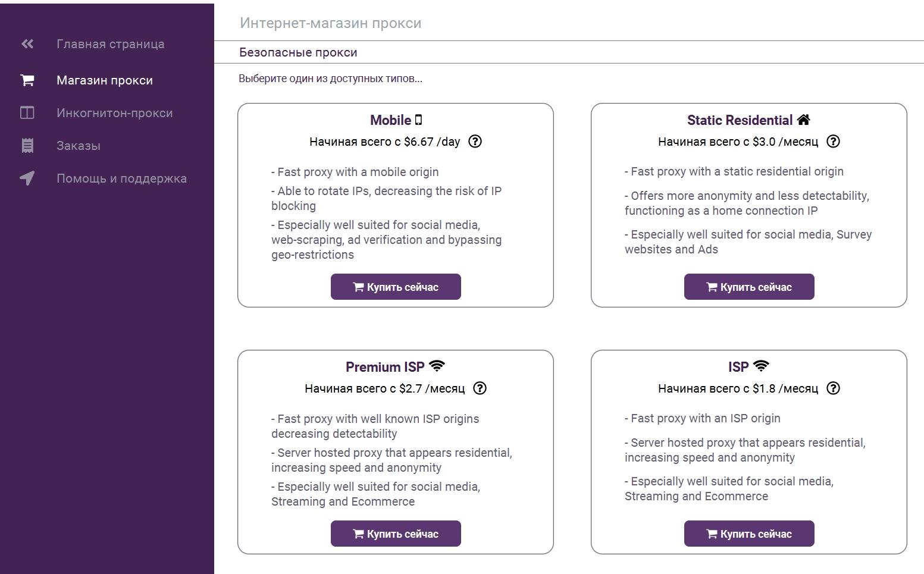The width and height of the screenshot is (924, 574).
Task: Buy Premium ISP proxy now
Action: coord(396,534)
